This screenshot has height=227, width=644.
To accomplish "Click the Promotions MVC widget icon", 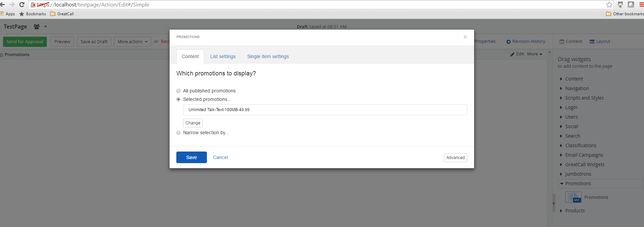I will point(573,197).
